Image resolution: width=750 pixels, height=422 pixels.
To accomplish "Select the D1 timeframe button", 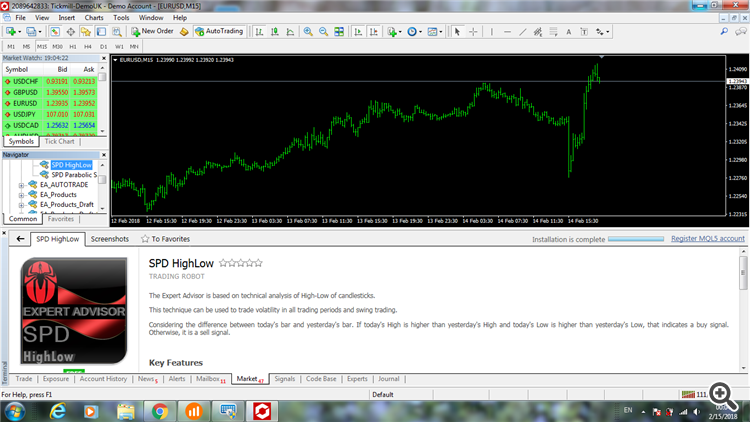I will click(x=103, y=46).
